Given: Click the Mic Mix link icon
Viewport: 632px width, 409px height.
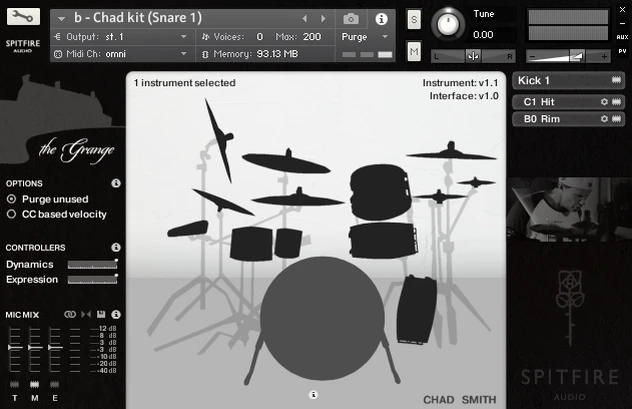Looking at the screenshot, I should click(x=70, y=314).
